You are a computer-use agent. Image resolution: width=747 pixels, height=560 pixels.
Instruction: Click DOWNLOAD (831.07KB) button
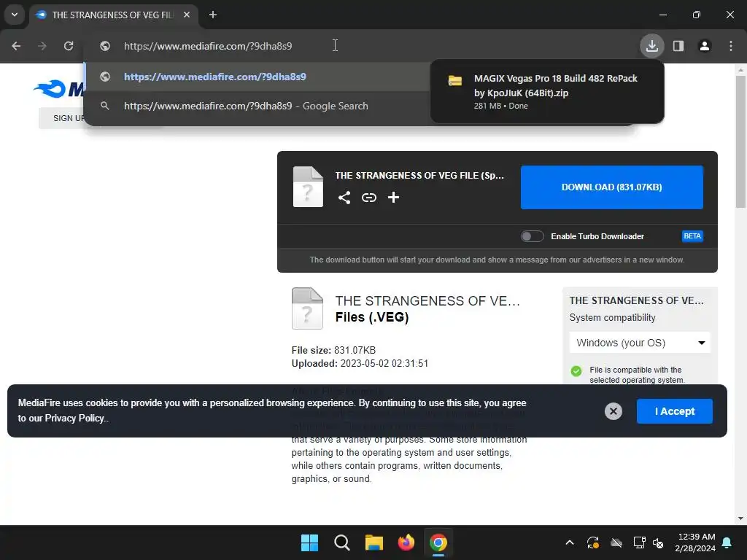pos(612,187)
